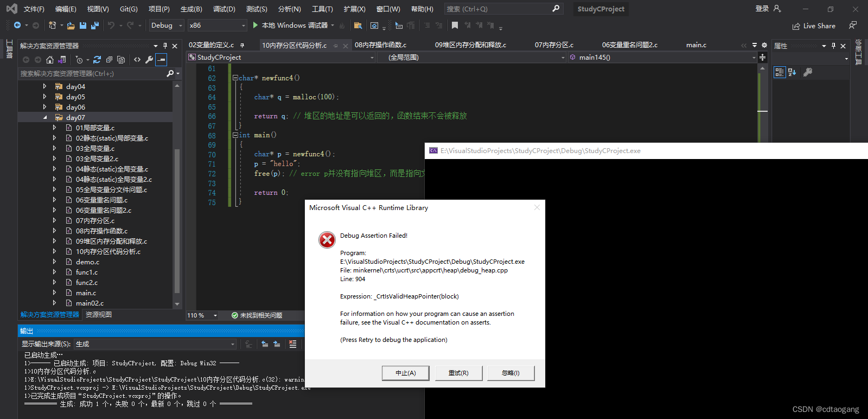Open the main145() function dropdown
868x419 pixels.
(x=662, y=57)
